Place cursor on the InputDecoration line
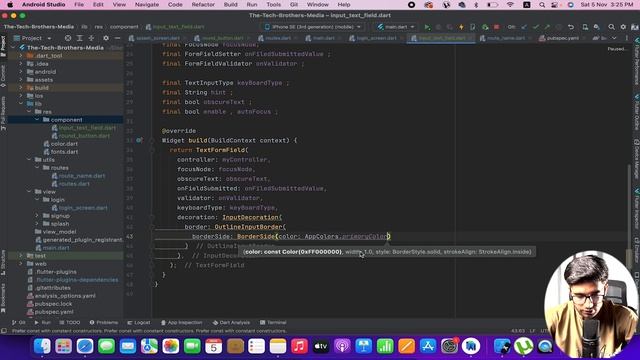 click(252, 217)
